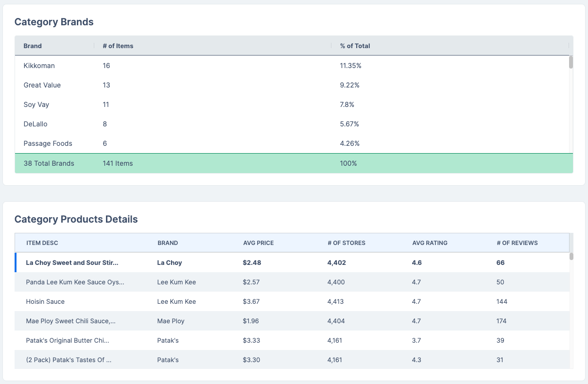Click 5.67% share for DeLallo

[349, 124]
